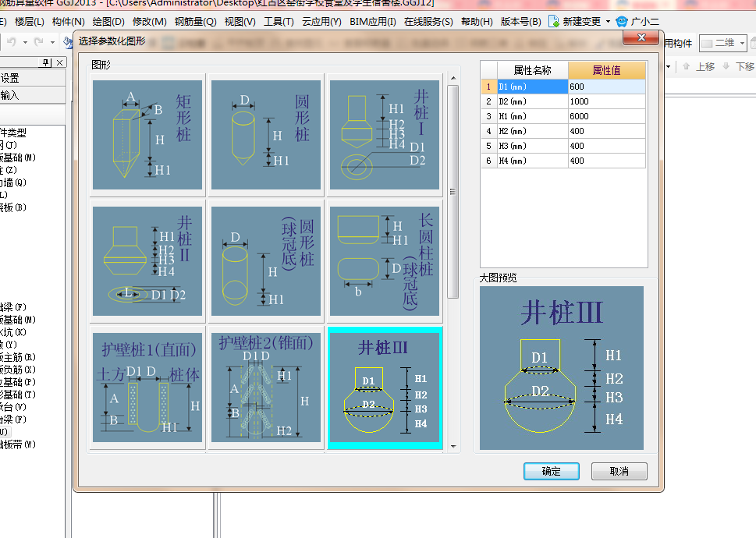Click the 属性名称 column header
The image size is (756, 538).
[532, 70]
